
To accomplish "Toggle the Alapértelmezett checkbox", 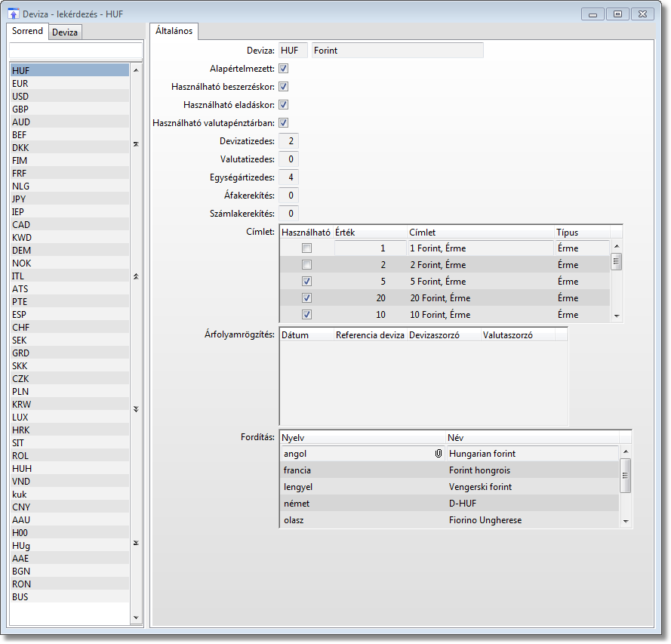I will pos(284,69).
